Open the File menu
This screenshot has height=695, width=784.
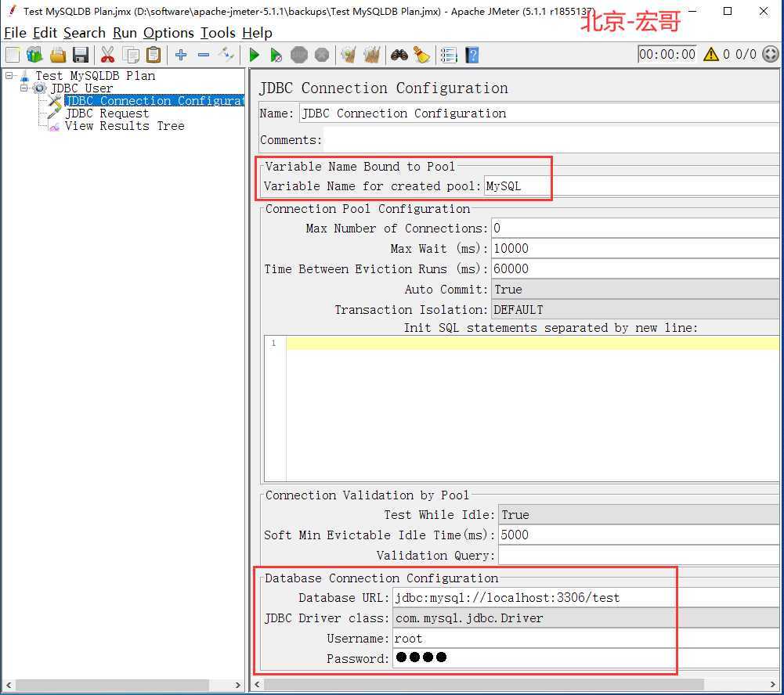point(15,33)
